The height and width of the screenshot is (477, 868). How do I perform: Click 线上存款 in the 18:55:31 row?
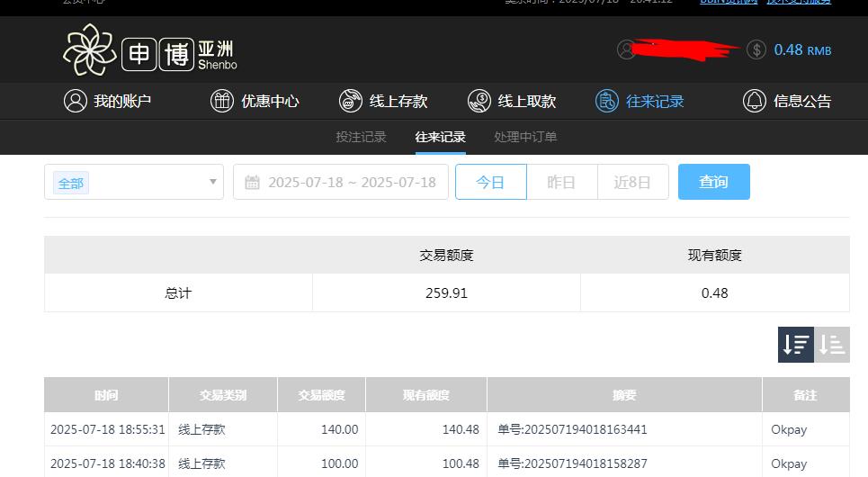(x=201, y=429)
